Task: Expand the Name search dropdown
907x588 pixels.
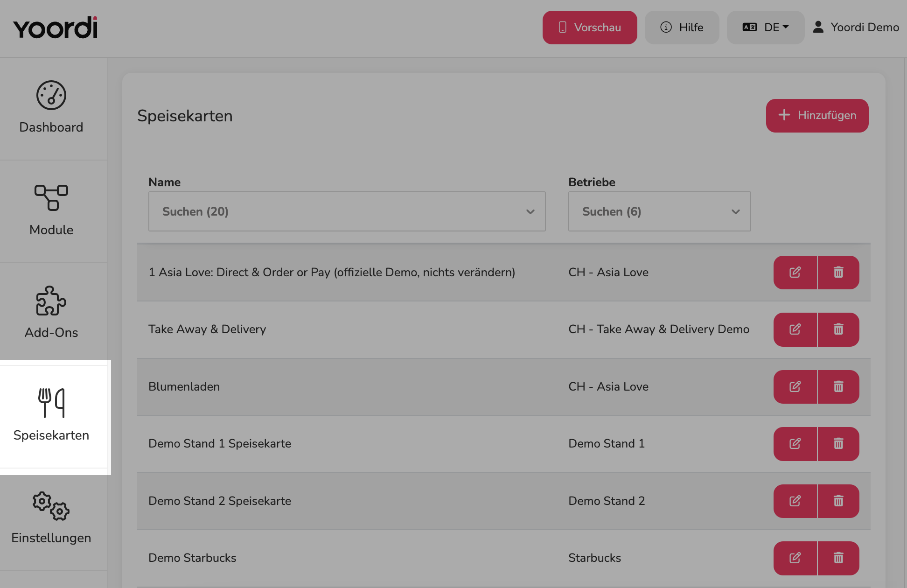Action: (x=347, y=211)
